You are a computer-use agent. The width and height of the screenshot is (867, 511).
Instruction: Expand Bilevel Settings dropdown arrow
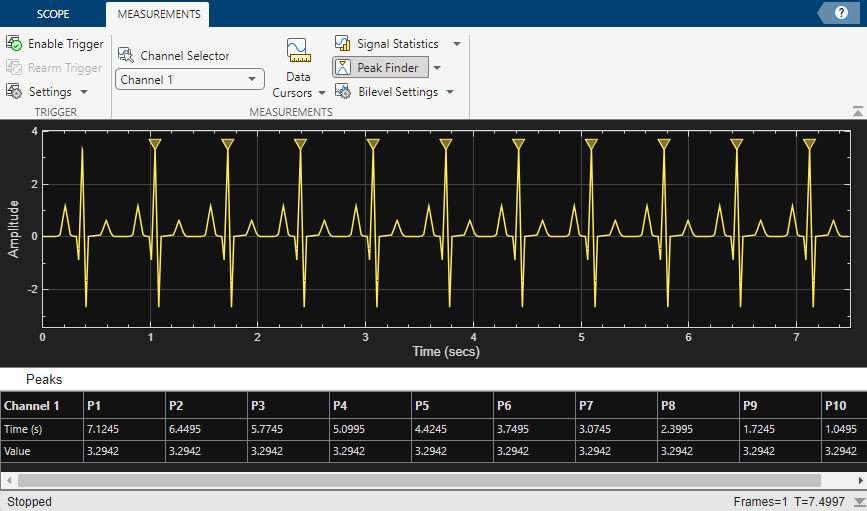(450, 92)
